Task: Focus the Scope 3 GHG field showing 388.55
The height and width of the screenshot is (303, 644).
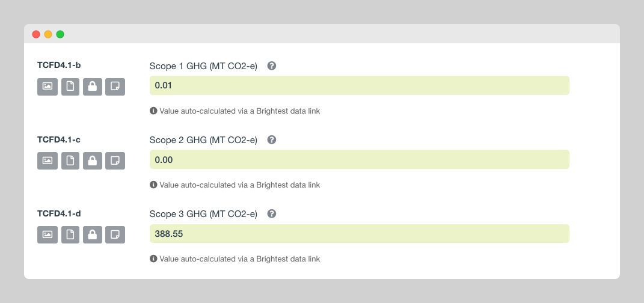Action: (360, 234)
